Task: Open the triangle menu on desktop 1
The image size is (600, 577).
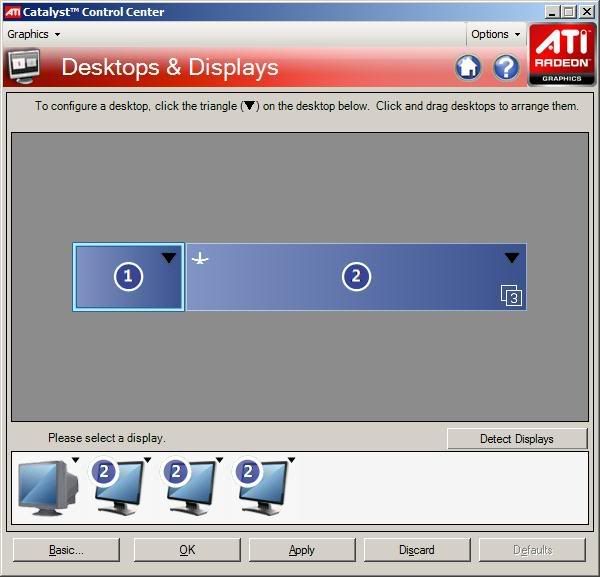Action: pyautogui.click(x=168, y=258)
